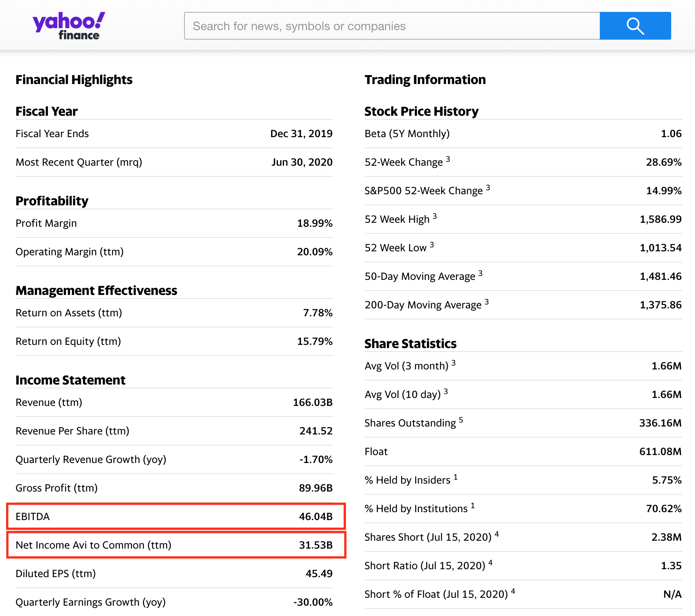
Task: Click footnote 3 beside 52-Week Change
Action: 448,159
